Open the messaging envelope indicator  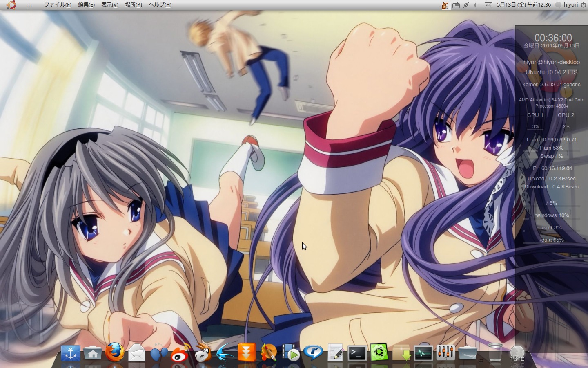[x=488, y=5]
